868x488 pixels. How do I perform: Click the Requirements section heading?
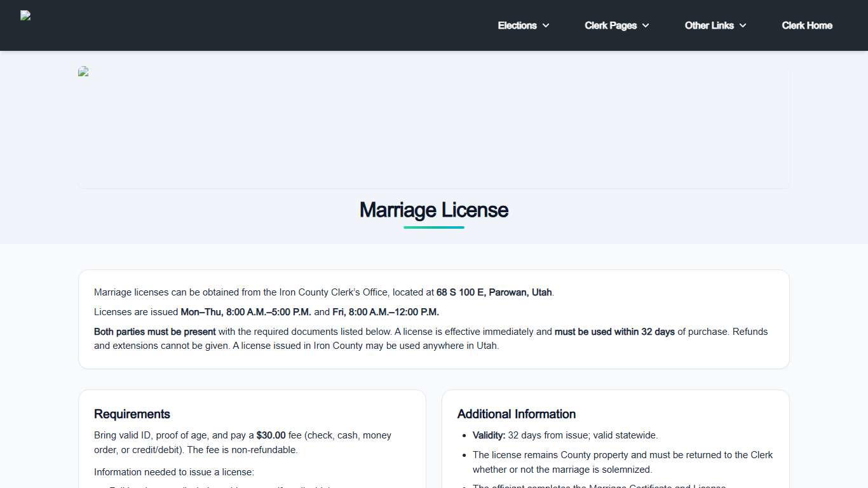pyautogui.click(x=132, y=414)
